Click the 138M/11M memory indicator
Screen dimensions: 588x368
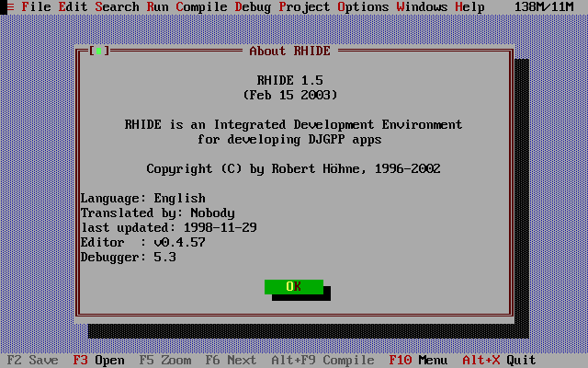point(544,6)
